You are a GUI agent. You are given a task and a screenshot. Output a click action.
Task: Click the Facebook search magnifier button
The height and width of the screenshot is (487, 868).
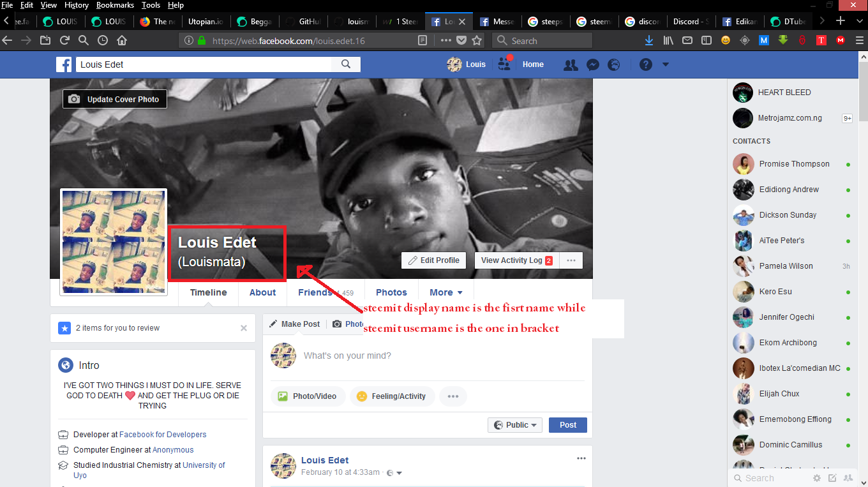click(346, 64)
